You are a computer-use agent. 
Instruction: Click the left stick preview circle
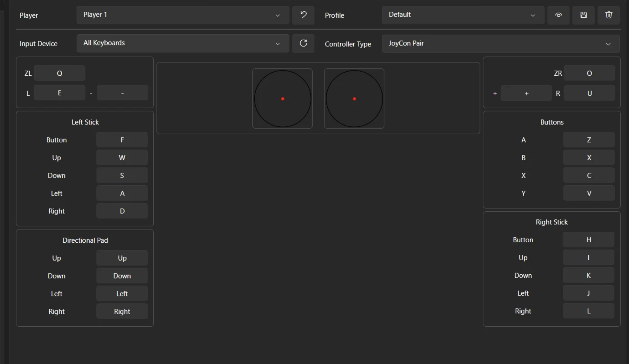coord(283,99)
